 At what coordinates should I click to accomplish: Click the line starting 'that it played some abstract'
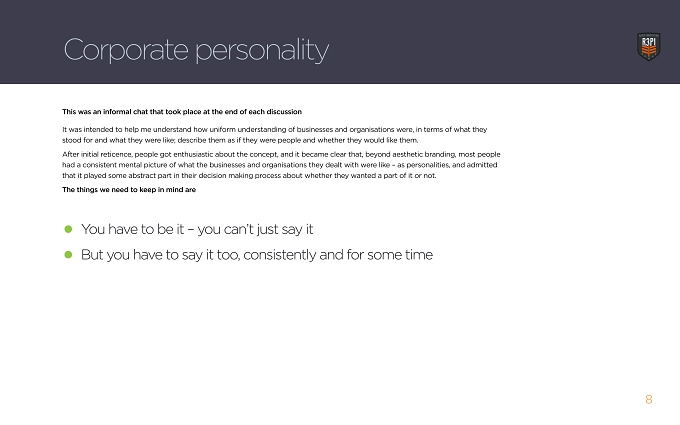point(249,176)
